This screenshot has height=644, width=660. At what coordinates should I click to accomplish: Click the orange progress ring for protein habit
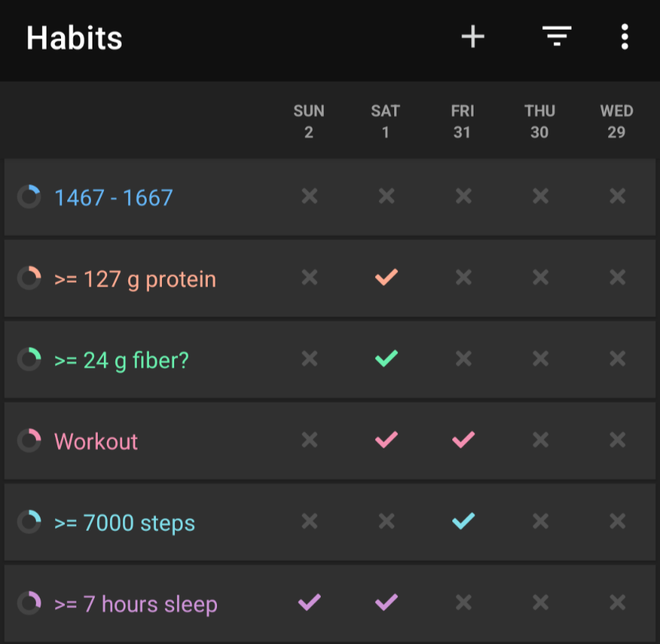[x=29, y=278]
